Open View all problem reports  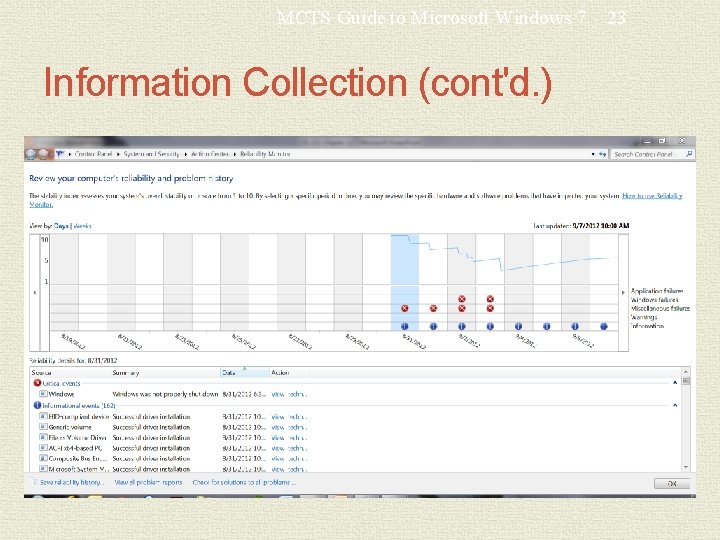(x=148, y=482)
